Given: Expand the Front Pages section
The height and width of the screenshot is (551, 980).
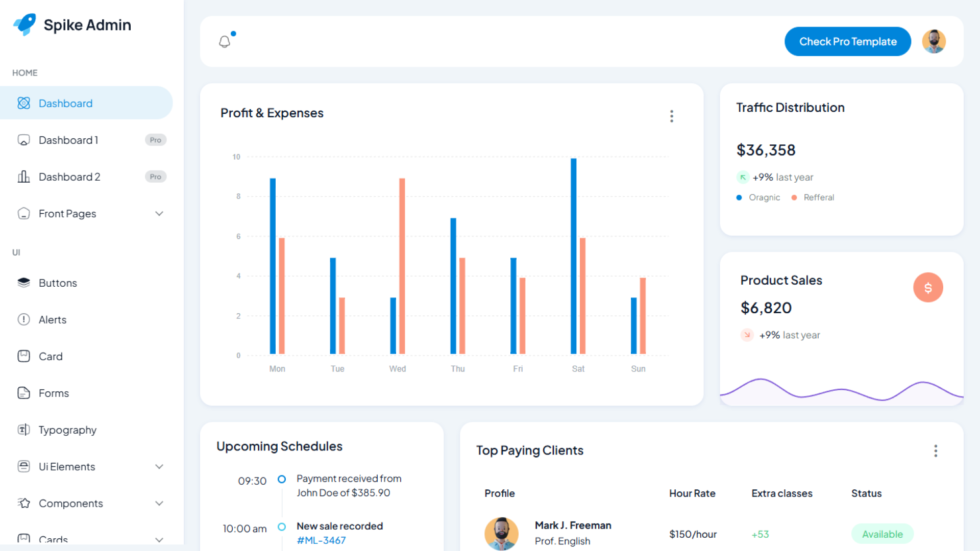Looking at the screenshot, I should pyautogui.click(x=159, y=213).
